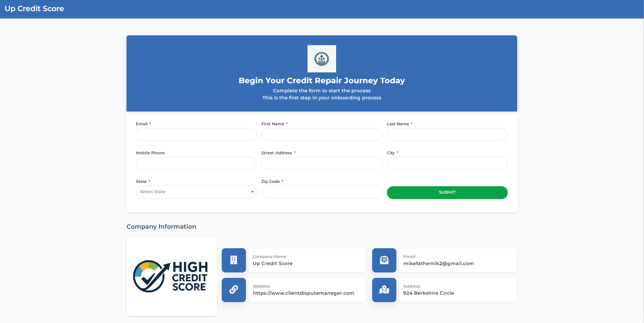Click the 924 Berkshire Circle address
Screen dimensions: 644x323
coord(429,293)
